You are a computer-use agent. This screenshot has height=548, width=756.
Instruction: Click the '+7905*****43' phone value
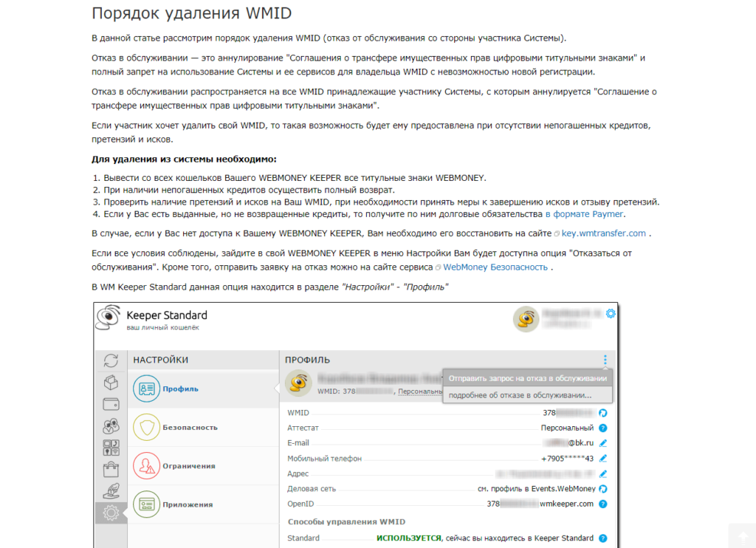point(567,459)
